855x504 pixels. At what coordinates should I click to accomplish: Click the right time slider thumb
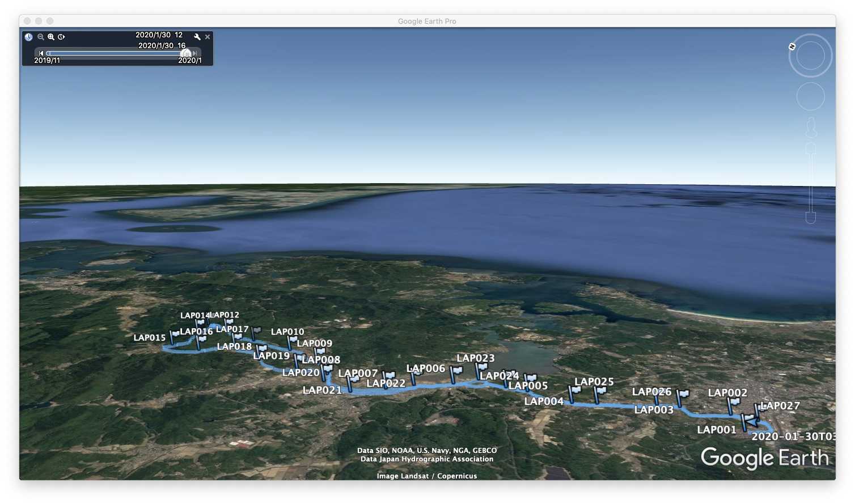click(x=186, y=53)
